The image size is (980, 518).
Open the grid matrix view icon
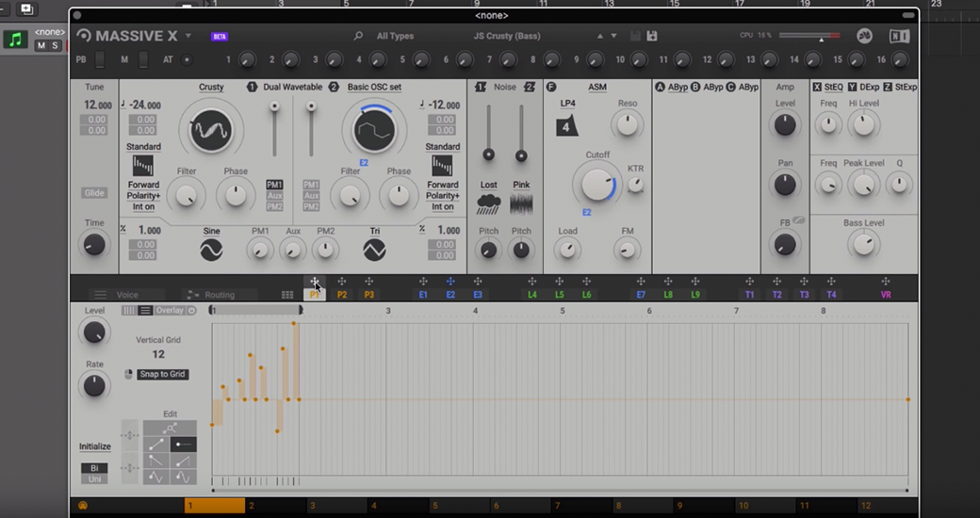pyautogui.click(x=287, y=295)
